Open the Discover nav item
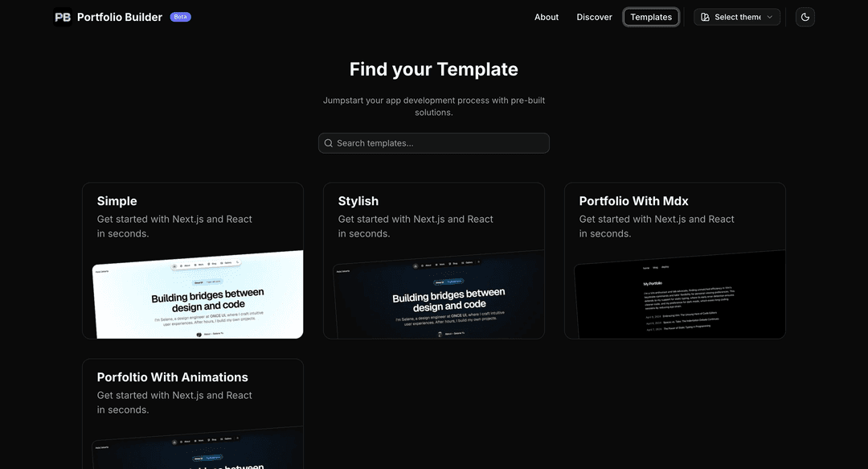The image size is (868, 469). click(594, 17)
